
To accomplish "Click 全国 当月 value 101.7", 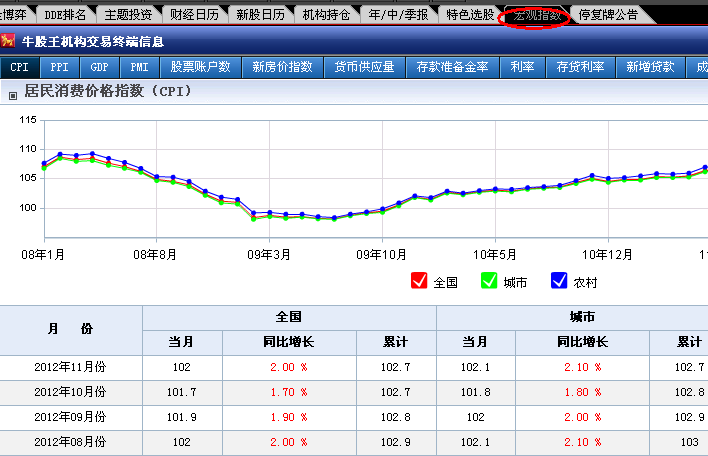I will [x=182, y=392].
